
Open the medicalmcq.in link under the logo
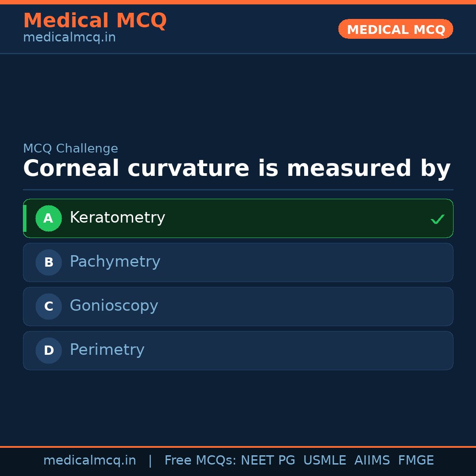(x=69, y=37)
